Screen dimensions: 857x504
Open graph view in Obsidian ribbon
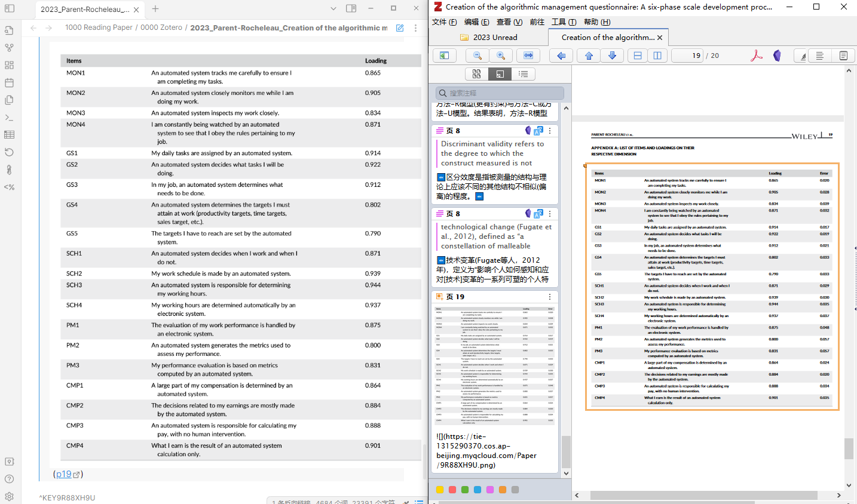click(x=9, y=48)
